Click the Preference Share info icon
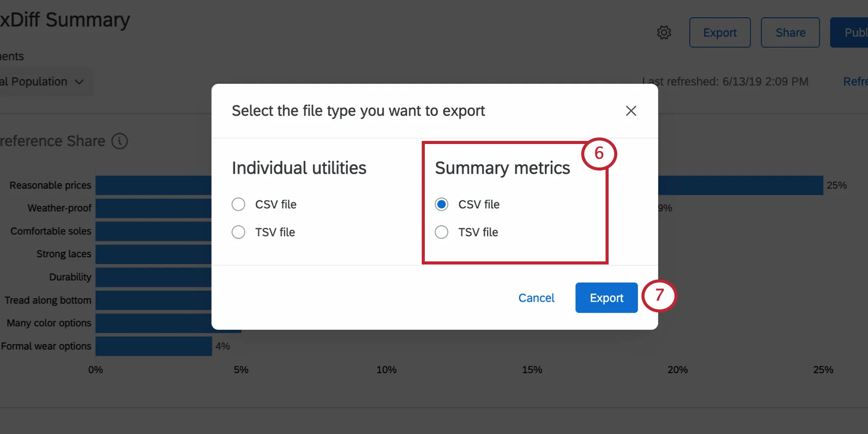This screenshot has width=868, height=434. 119,141
